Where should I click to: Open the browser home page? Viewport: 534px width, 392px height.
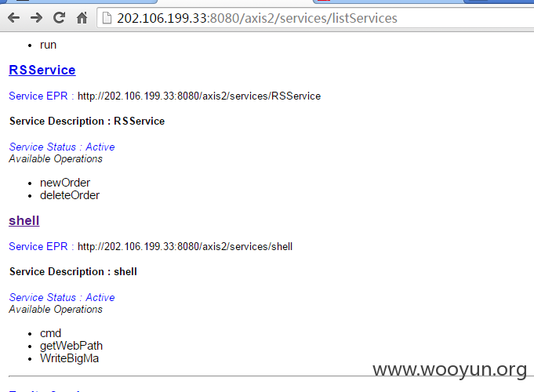pos(82,18)
